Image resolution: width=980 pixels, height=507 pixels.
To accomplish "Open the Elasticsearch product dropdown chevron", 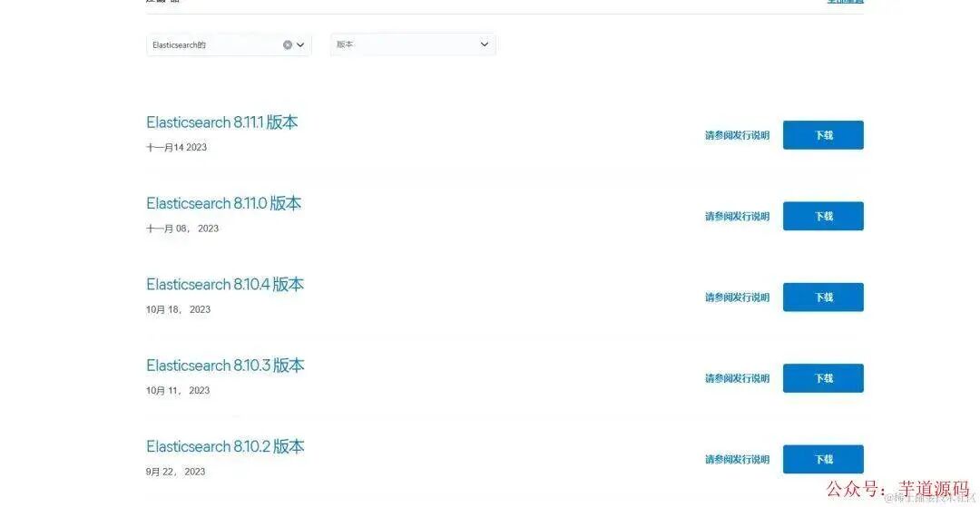I will point(300,45).
